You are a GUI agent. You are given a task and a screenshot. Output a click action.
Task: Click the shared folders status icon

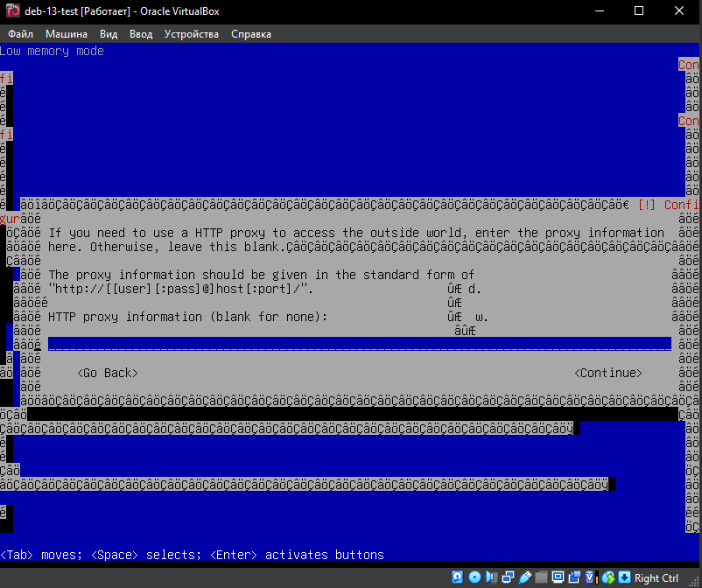[x=541, y=577]
